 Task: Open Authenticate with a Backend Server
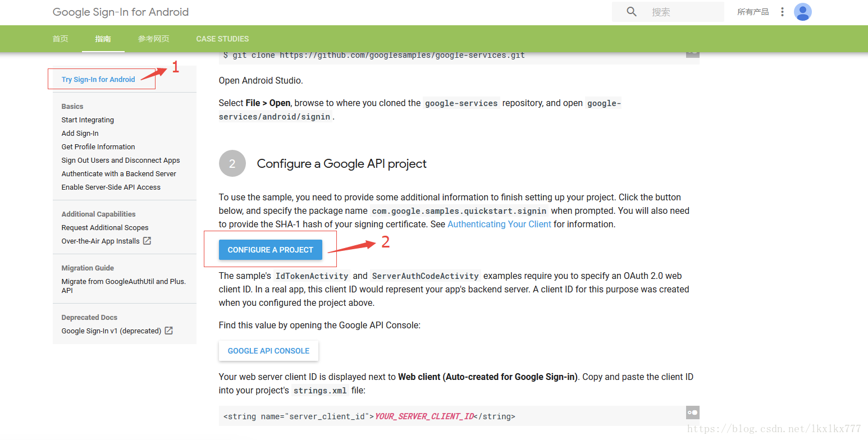[x=119, y=173]
